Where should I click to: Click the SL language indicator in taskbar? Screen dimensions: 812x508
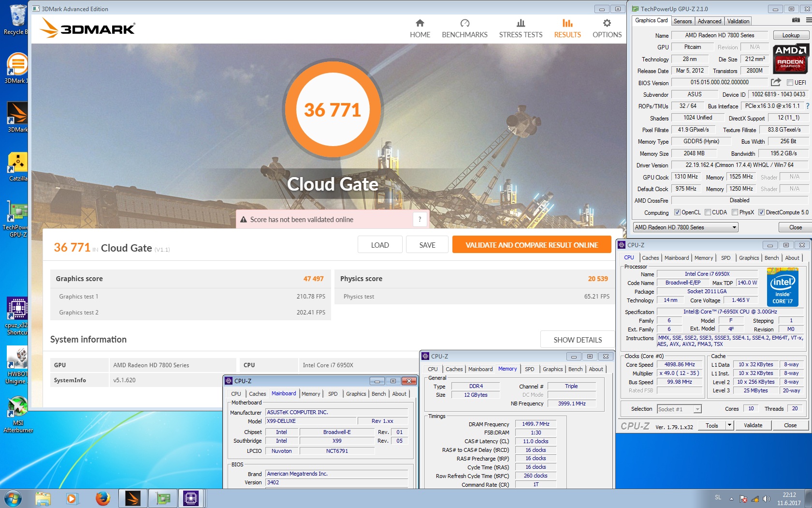tap(718, 497)
